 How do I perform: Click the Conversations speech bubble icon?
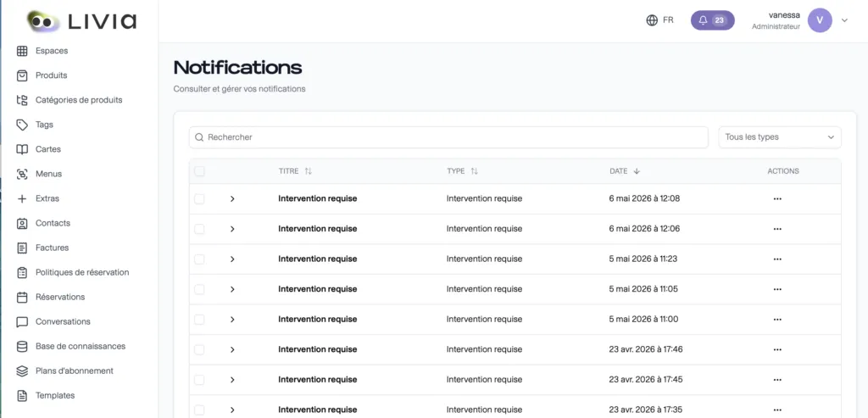click(22, 321)
